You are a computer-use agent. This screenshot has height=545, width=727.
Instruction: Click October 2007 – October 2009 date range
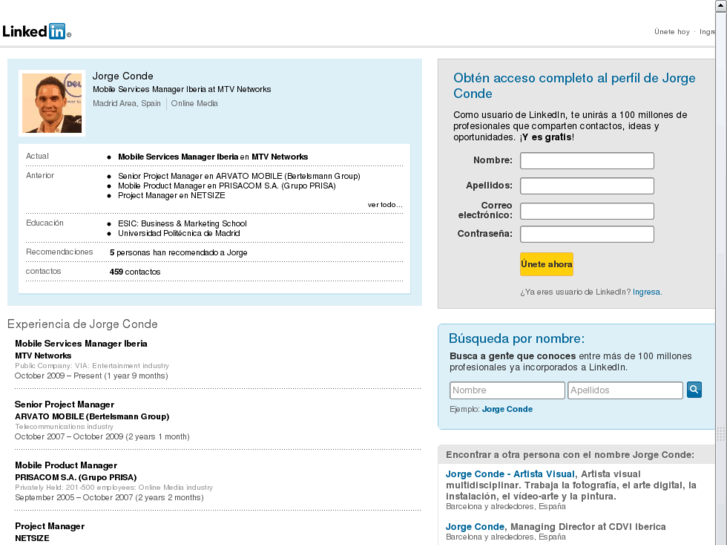[x=102, y=436]
